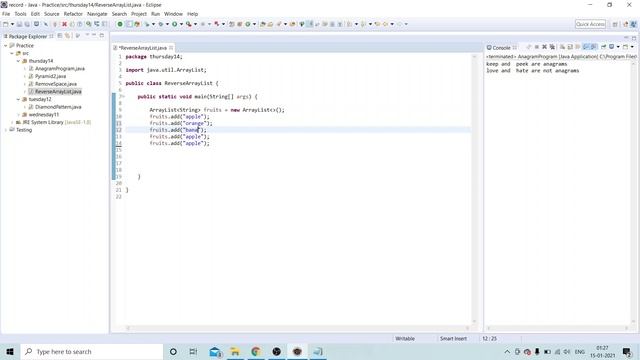Image resolution: width=640 pixels, height=360 pixels.
Task: Collapse the Practice project node
Action: click(x=6, y=46)
